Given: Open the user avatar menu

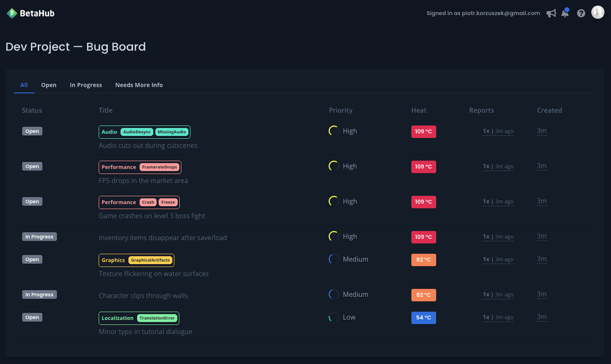Looking at the screenshot, I should tap(597, 12).
